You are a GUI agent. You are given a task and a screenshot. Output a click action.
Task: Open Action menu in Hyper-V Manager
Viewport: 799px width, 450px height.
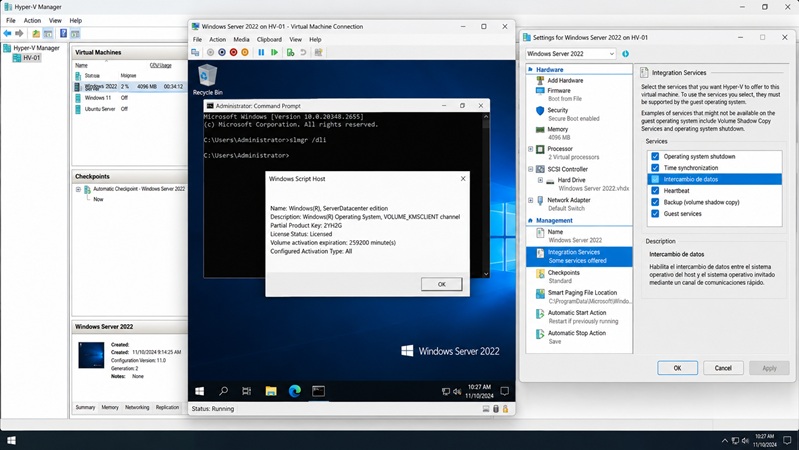tap(32, 20)
